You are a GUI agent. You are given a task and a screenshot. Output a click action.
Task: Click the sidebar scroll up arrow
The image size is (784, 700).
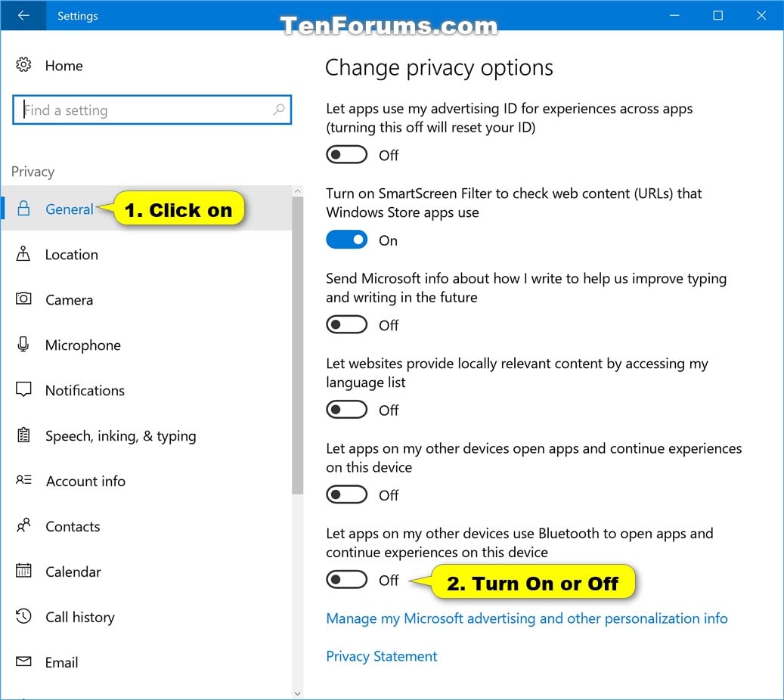pos(298,191)
